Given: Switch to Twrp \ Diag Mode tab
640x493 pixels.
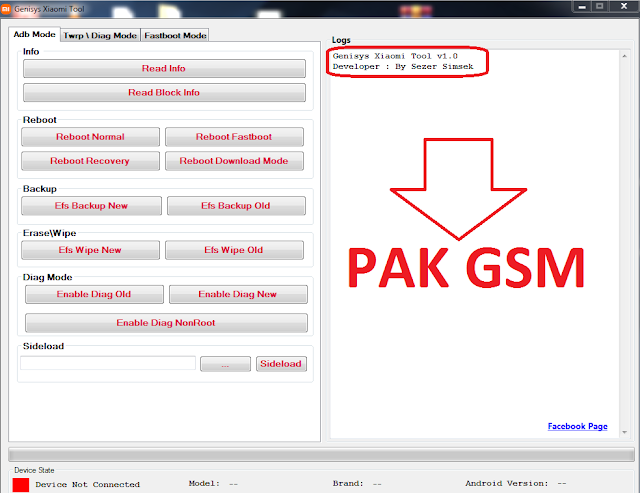Looking at the screenshot, I should (100, 36).
